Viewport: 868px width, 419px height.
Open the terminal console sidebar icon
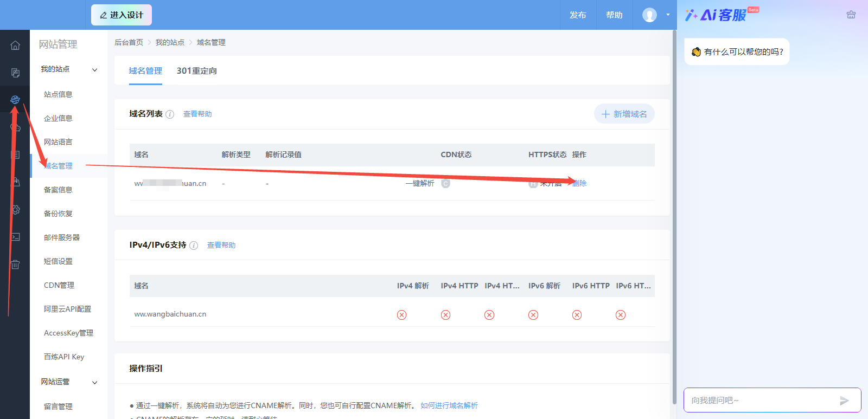click(15, 237)
